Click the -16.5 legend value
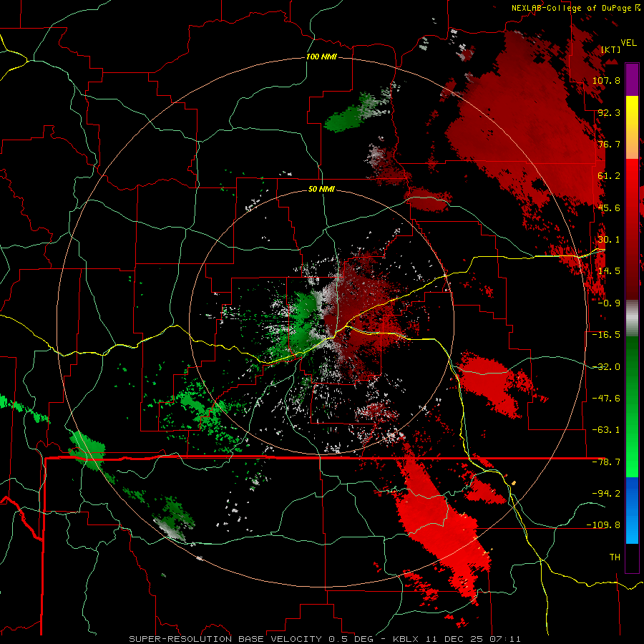The width and height of the screenshot is (644, 644). [x=606, y=335]
